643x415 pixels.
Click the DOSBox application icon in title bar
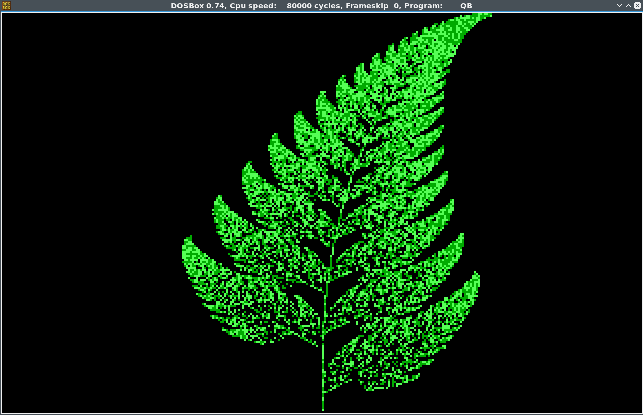6,5
